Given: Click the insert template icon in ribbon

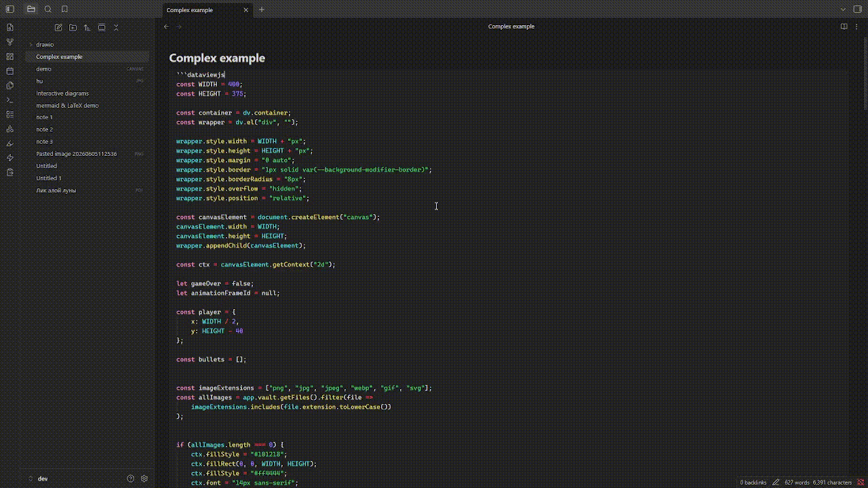Looking at the screenshot, I should (9, 85).
